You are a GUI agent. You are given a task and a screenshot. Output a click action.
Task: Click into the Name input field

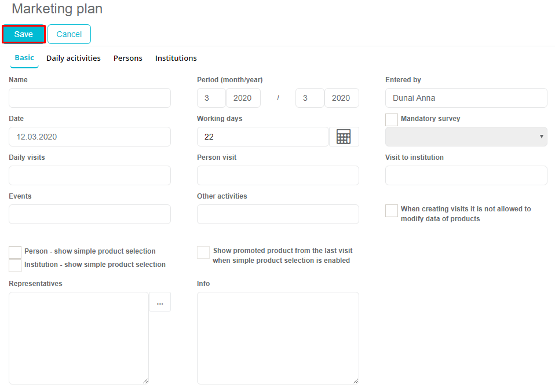tap(90, 98)
